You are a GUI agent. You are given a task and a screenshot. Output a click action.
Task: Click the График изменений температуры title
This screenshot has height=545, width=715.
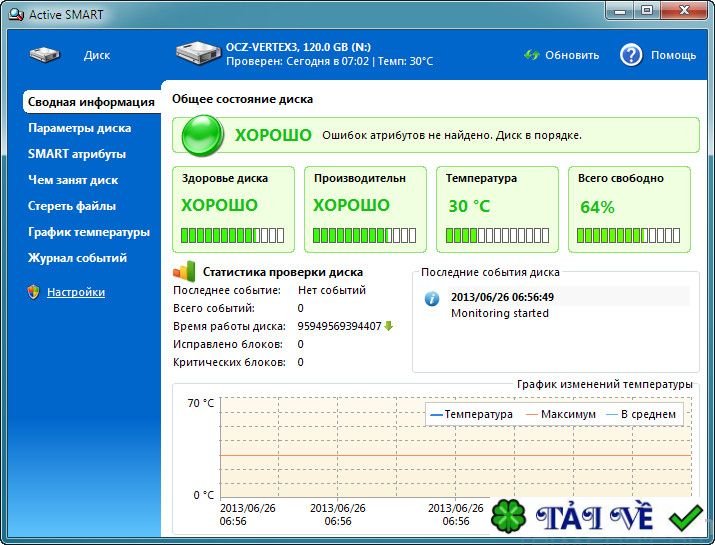click(605, 384)
